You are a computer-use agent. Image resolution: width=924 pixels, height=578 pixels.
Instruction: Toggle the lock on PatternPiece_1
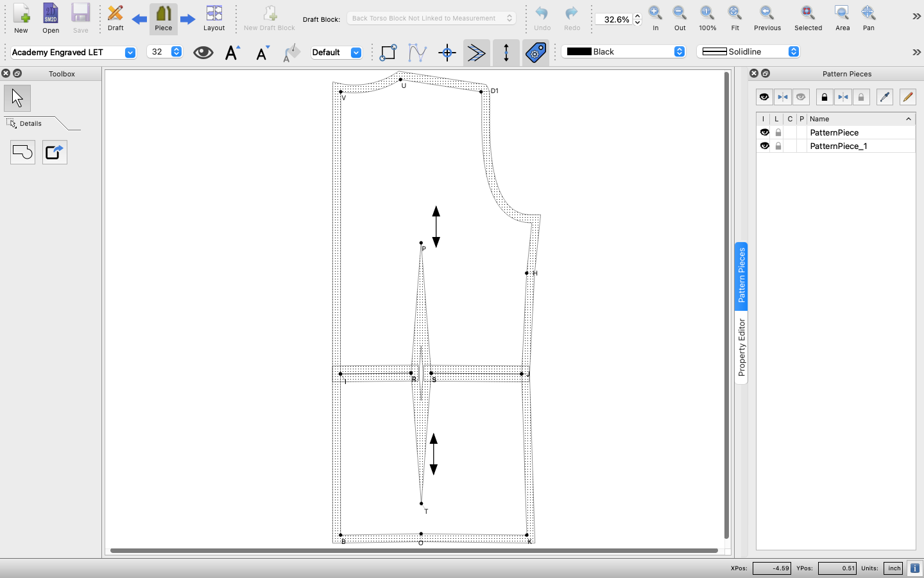778,146
